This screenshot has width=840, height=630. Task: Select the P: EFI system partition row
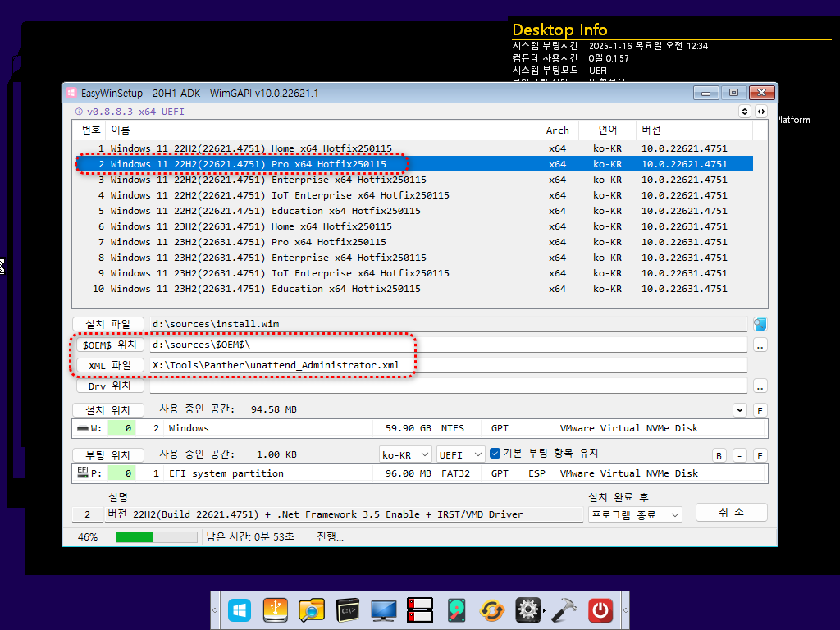pos(419,473)
